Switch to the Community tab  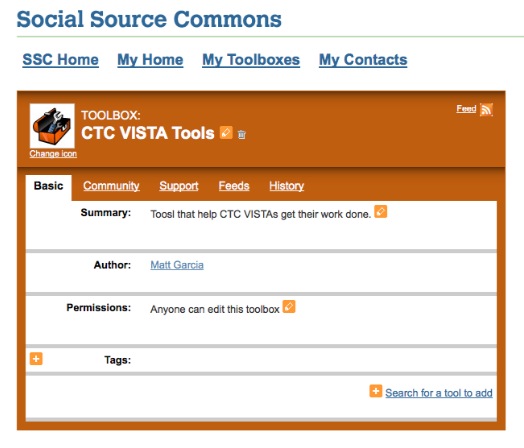tap(111, 186)
